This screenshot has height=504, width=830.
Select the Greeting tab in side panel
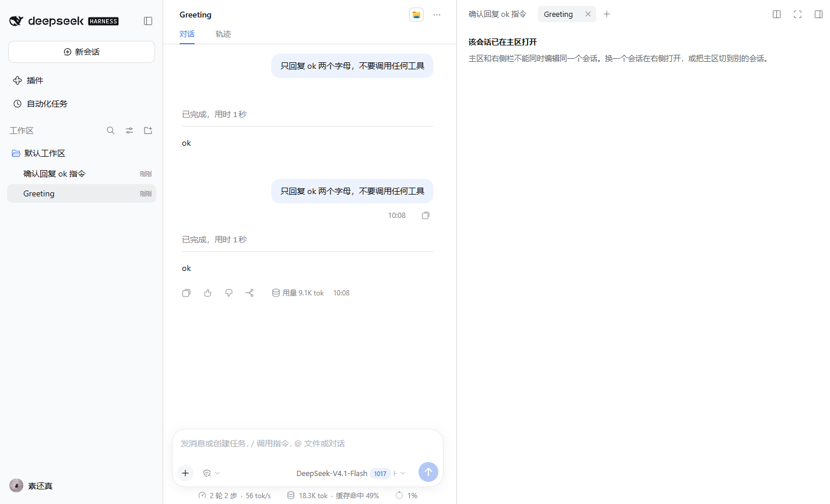click(x=558, y=14)
